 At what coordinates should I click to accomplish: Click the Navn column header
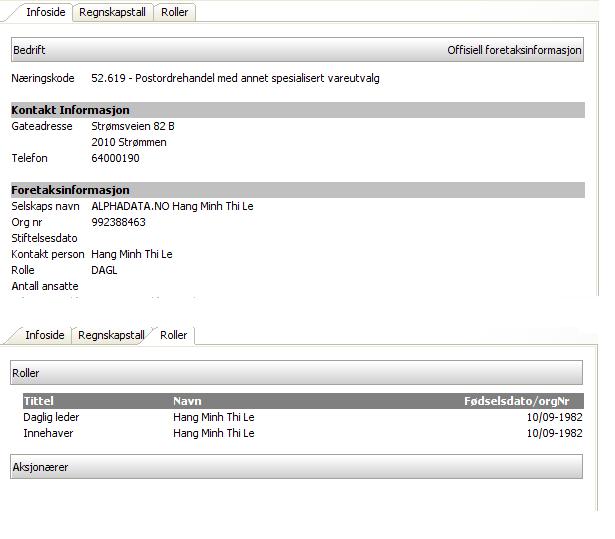187,401
